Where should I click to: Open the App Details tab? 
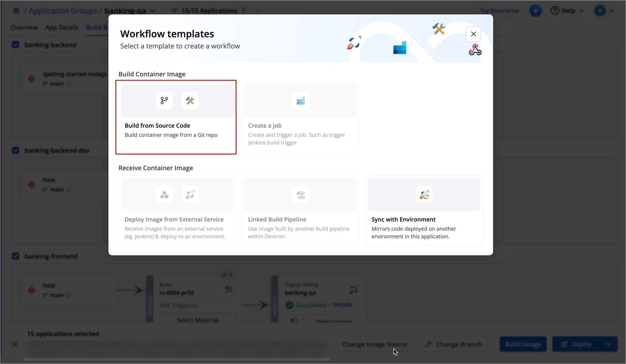[x=62, y=27]
